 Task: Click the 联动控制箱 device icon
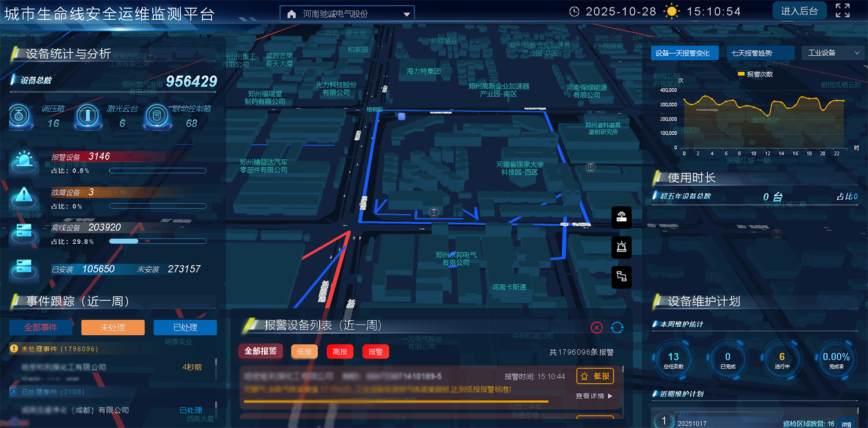[156, 116]
